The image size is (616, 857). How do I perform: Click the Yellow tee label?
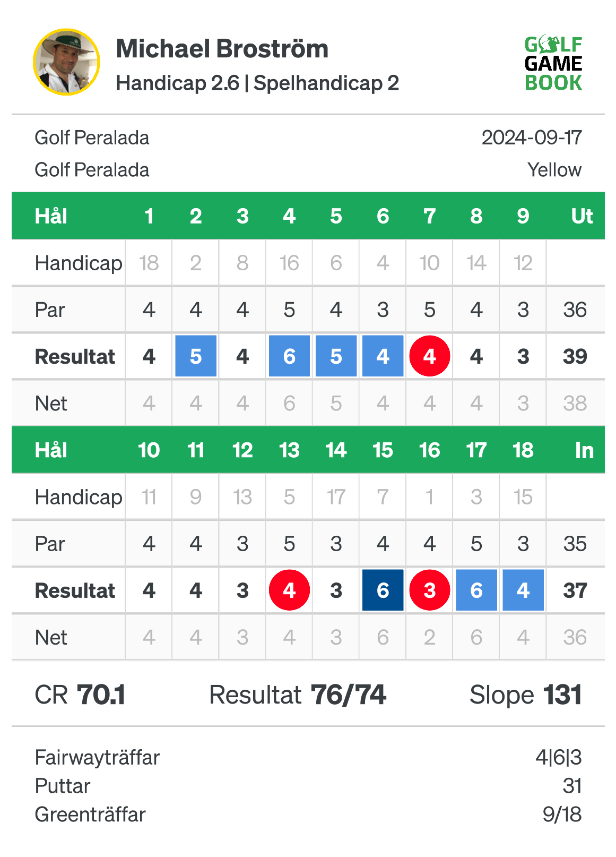tap(554, 170)
